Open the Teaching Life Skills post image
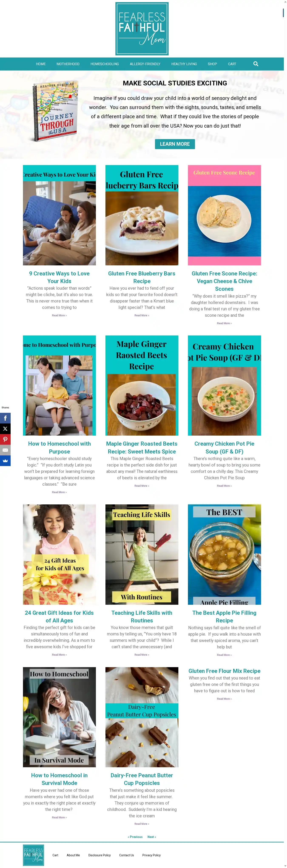This screenshot has height=868, width=287. pyautogui.click(x=142, y=554)
